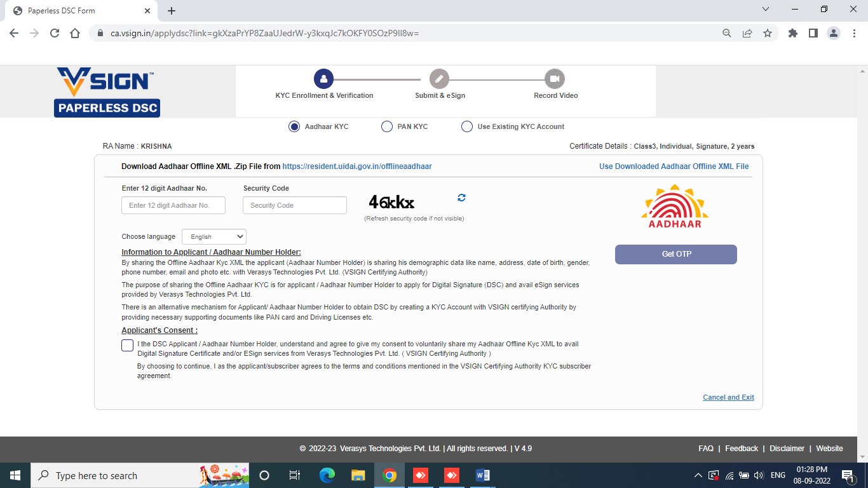Open the Choose language dropdown
Screen dimensions: 868x488
click(214, 236)
